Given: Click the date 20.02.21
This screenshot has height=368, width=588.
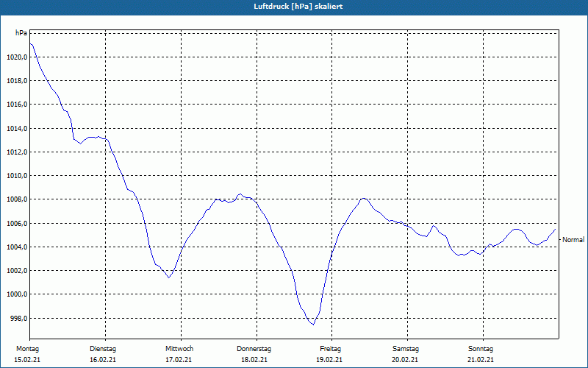Looking at the screenshot, I should pyautogui.click(x=405, y=360).
